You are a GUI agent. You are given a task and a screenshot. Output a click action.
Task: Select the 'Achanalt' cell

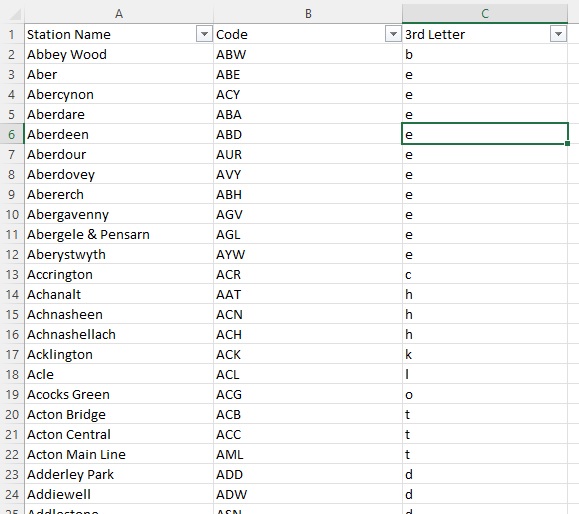coord(119,294)
